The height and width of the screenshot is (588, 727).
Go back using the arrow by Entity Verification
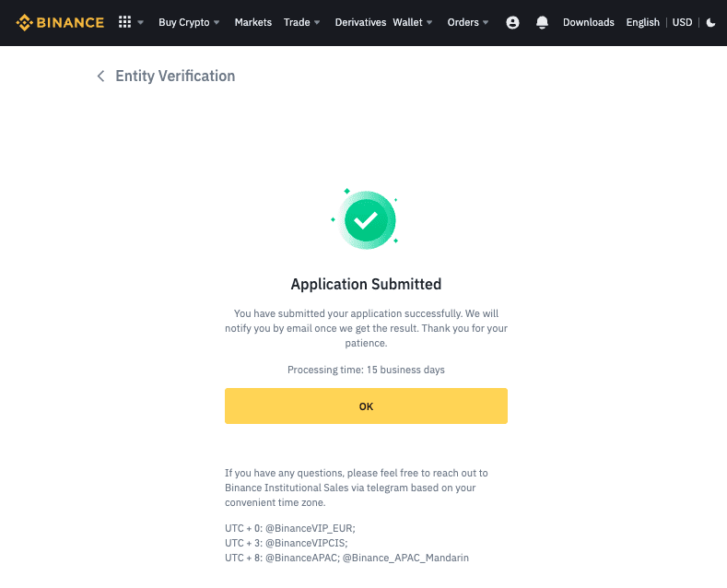100,76
